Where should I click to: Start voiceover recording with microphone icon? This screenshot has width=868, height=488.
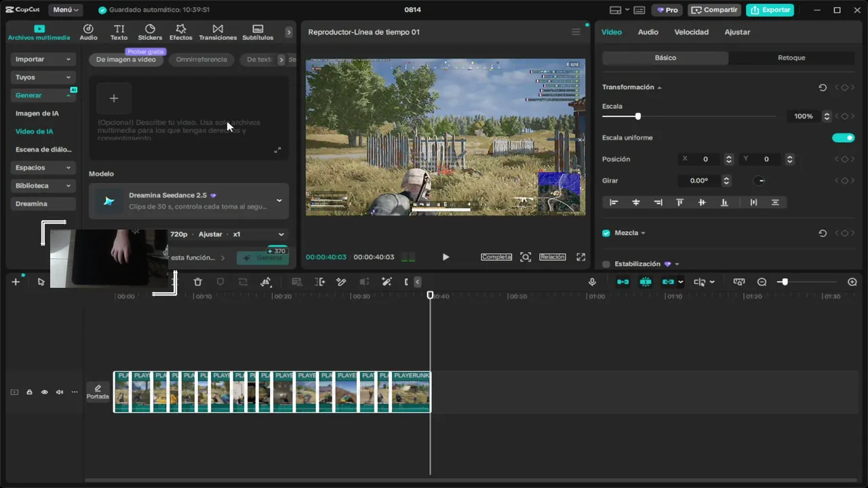(x=592, y=282)
